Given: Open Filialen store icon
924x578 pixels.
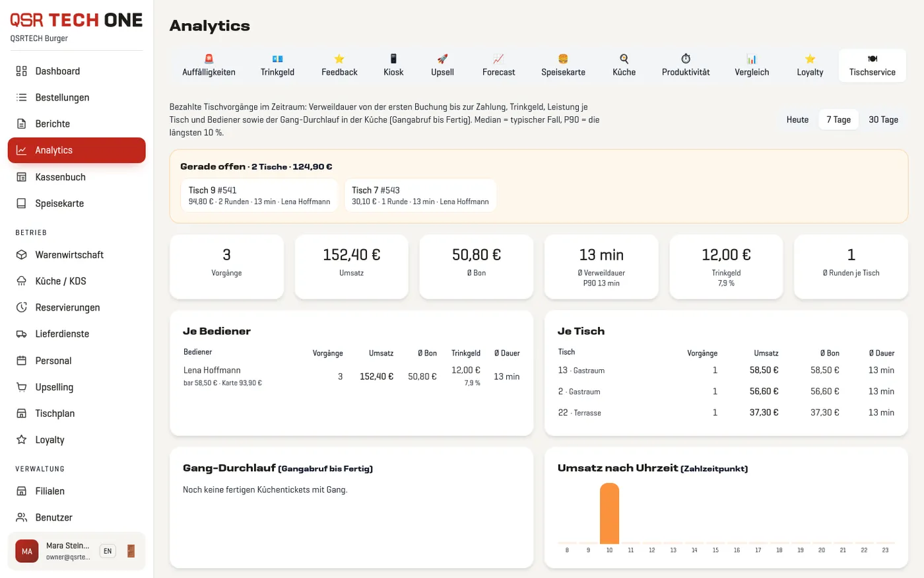Looking at the screenshot, I should click(22, 491).
